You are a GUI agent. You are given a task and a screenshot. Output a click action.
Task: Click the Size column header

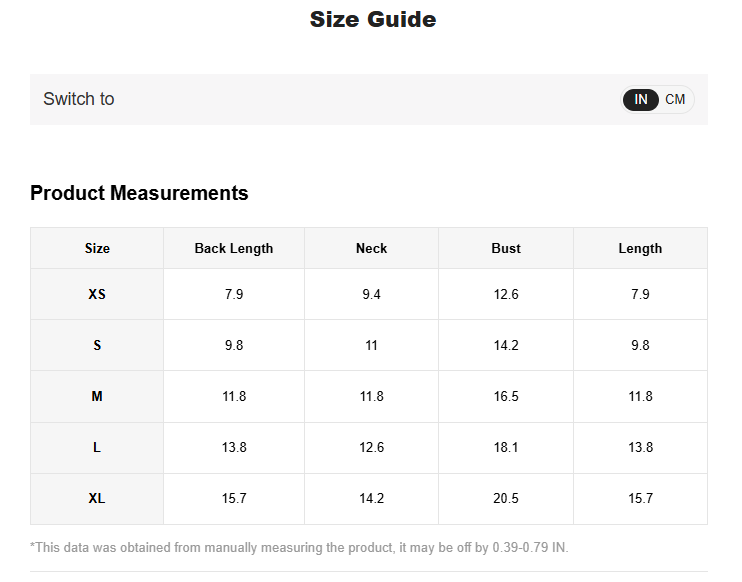97,248
